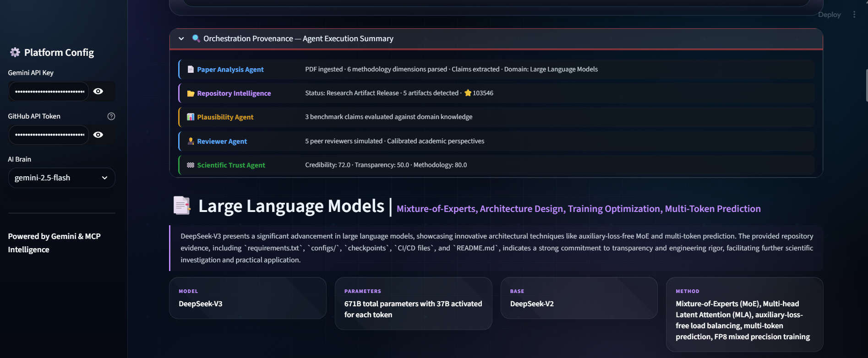
Task: Click the Repository Intelligence folder icon
Action: [x=191, y=93]
